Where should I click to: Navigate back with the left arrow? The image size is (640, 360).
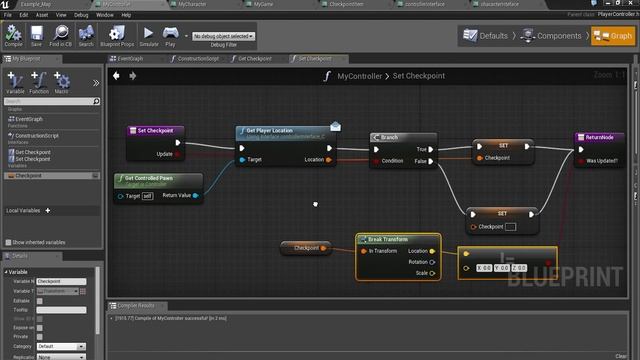(116, 76)
